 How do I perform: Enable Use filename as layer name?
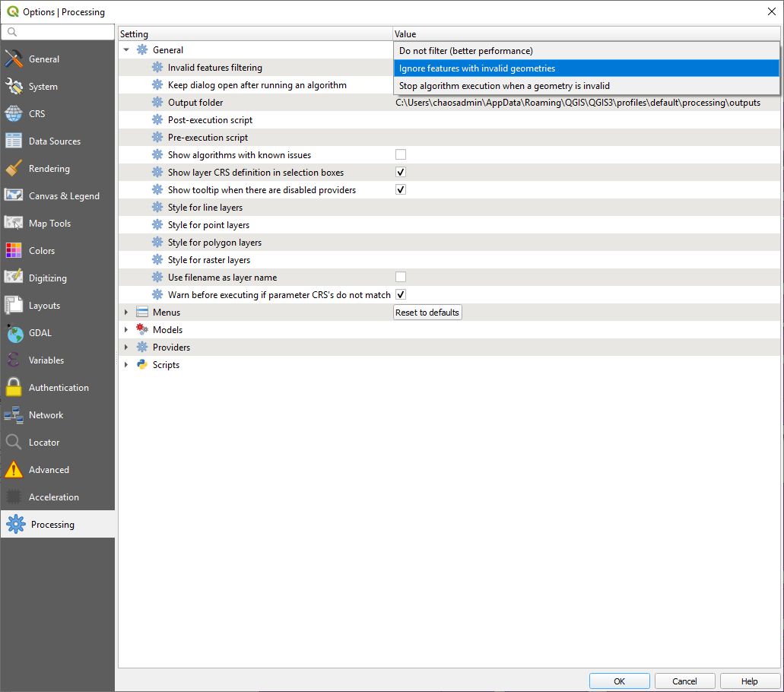pyautogui.click(x=401, y=278)
